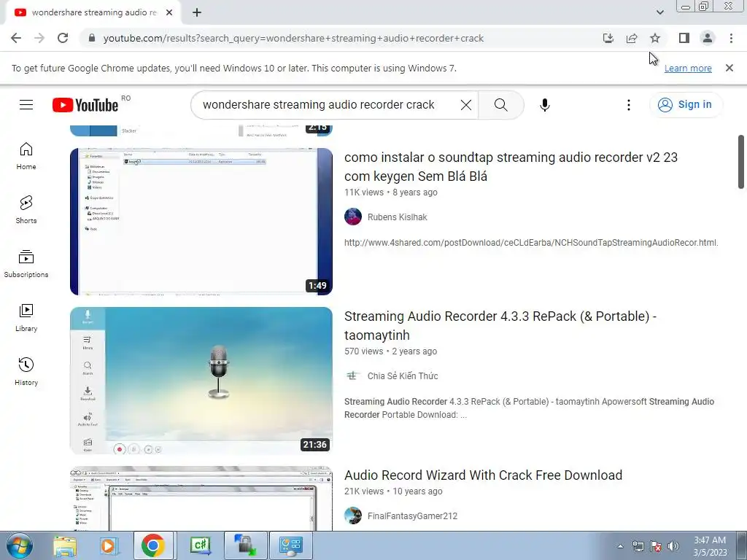Screen dimensions: 747x560
Task: Start voice search with microphone icon
Action: [544, 105]
